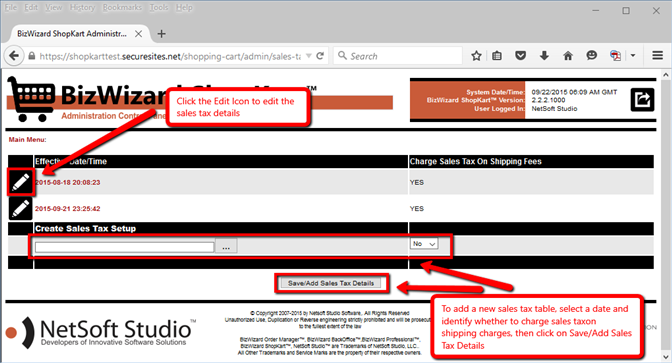Click the edit pencil icon for 2015-08-18 20:08:23
Viewport: 672px width, 363px height.
click(x=21, y=182)
